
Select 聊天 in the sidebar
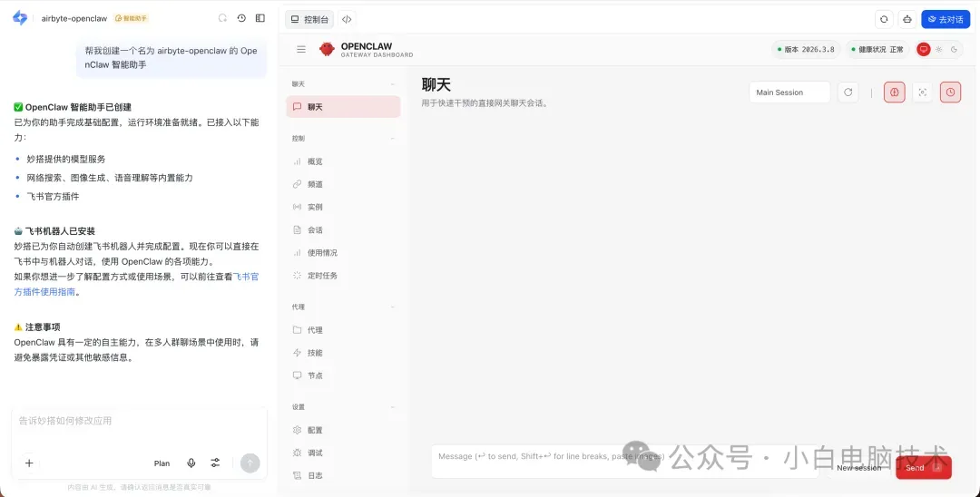[x=343, y=107]
